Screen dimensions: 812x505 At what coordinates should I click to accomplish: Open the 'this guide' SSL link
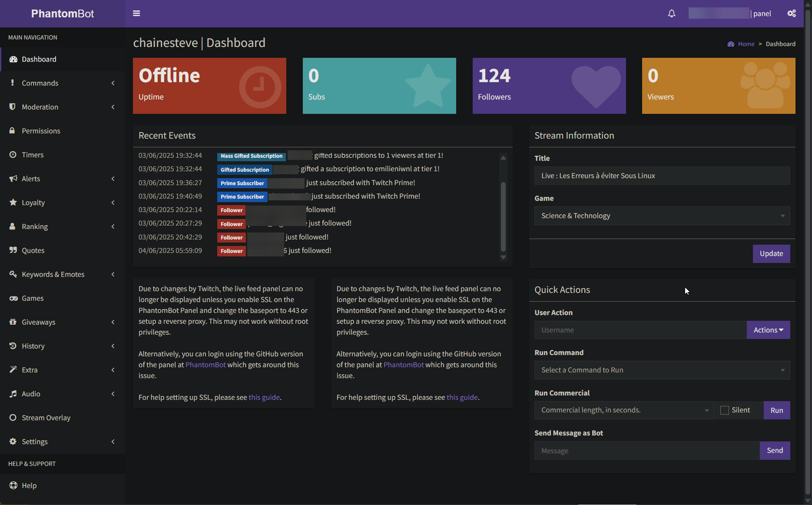tap(264, 397)
